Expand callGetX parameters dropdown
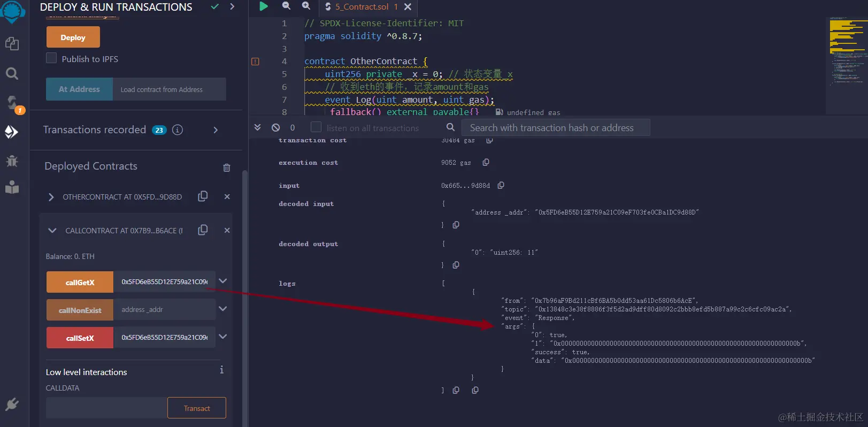This screenshot has width=868, height=427. (223, 281)
